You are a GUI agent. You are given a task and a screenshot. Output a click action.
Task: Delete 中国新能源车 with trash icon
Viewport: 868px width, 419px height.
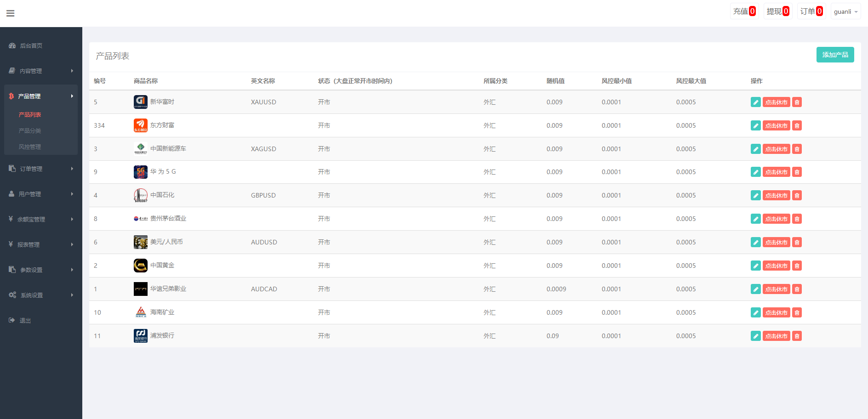(x=797, y=149)
